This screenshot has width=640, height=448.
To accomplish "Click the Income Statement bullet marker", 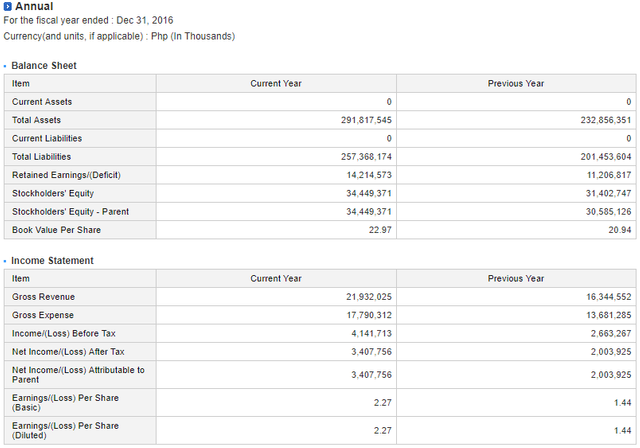I will coord(5,261).
